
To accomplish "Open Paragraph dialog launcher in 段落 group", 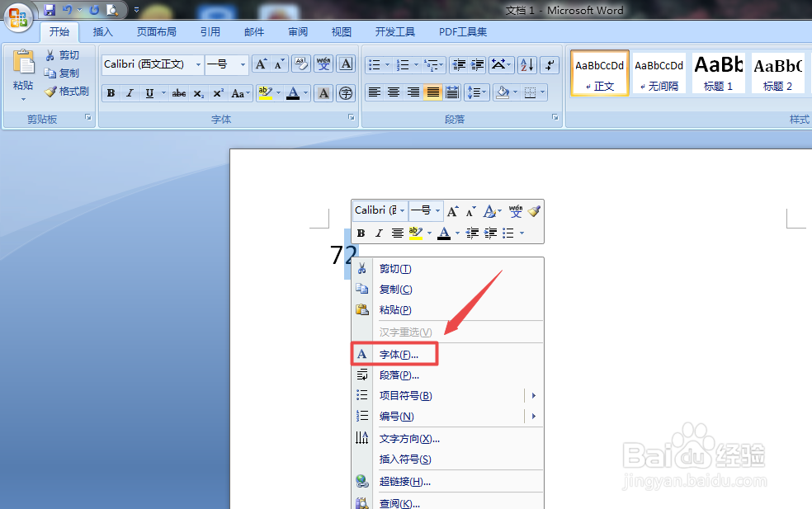I will coord(555,118).
